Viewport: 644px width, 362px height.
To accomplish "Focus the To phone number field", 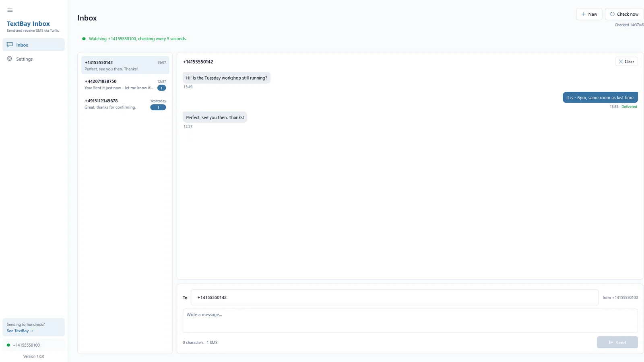I will point(394,297).
